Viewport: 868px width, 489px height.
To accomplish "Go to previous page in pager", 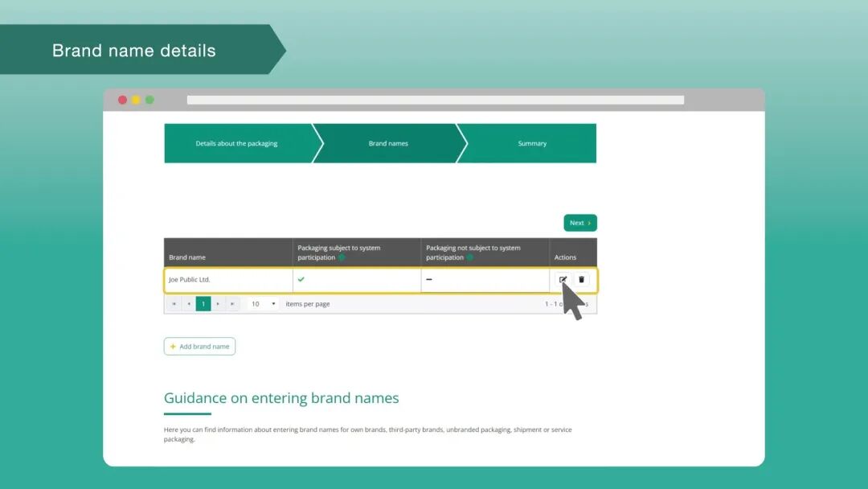I will click(x=189, y=303).
